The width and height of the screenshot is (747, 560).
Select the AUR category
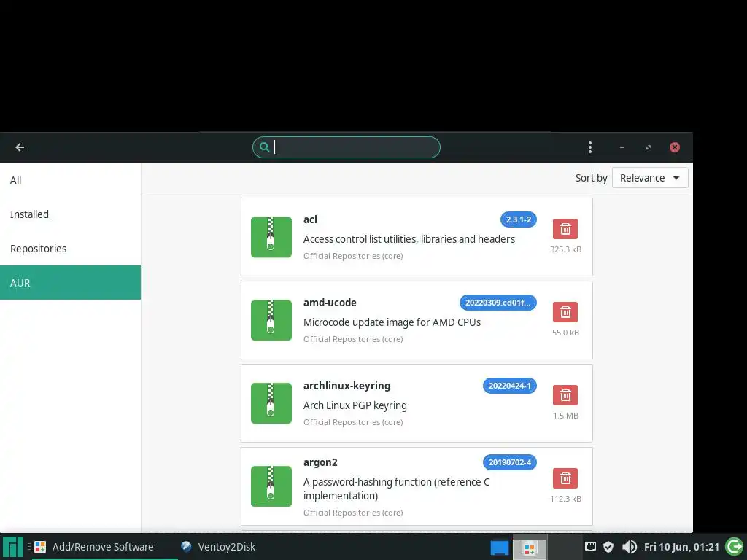[x=71, y=283]
